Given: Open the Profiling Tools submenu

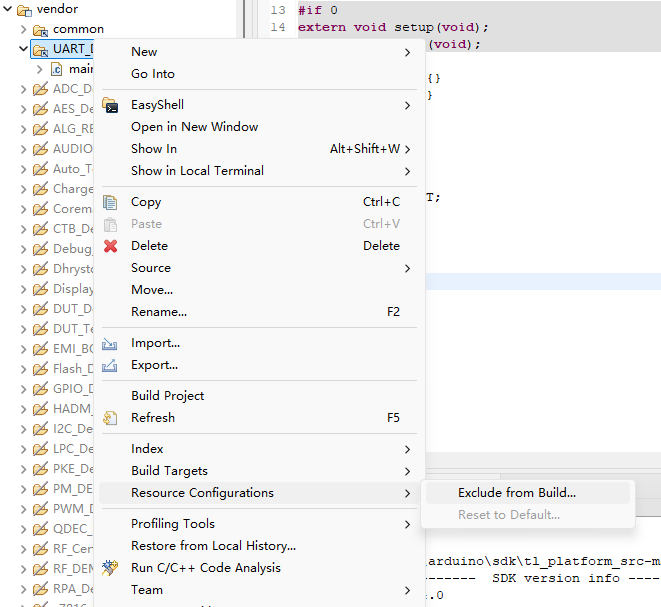Looking at the screenshot, I should pos(259,524).
